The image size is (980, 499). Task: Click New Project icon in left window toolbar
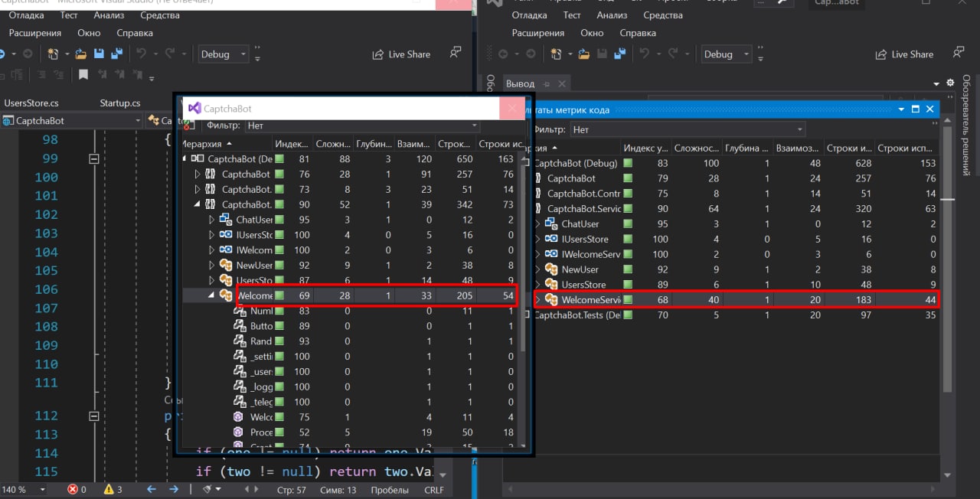click(53, 54)
